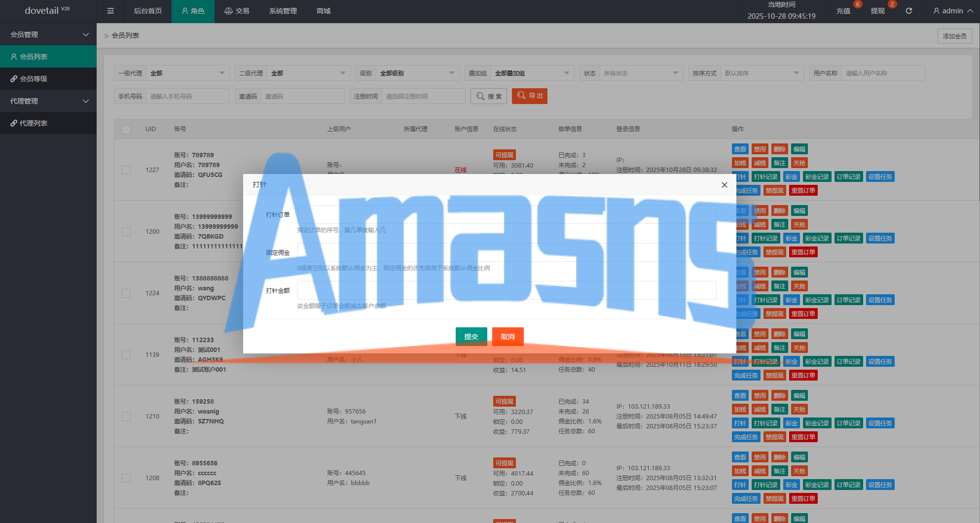Check the row checkbox for UID 1200
The width and height of the screenshot is (980, 523).
(x=126, y=231)
